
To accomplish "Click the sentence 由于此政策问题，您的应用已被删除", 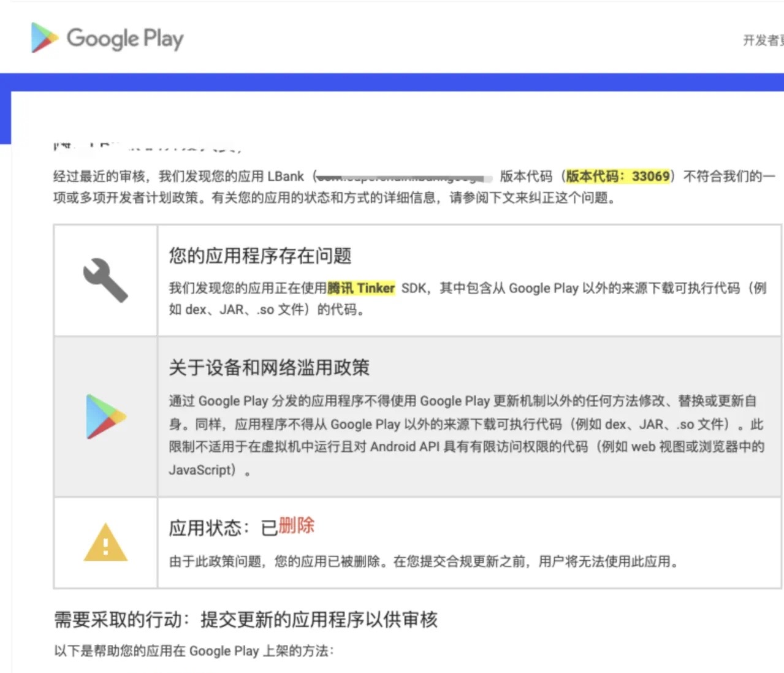I will (275, 561).
